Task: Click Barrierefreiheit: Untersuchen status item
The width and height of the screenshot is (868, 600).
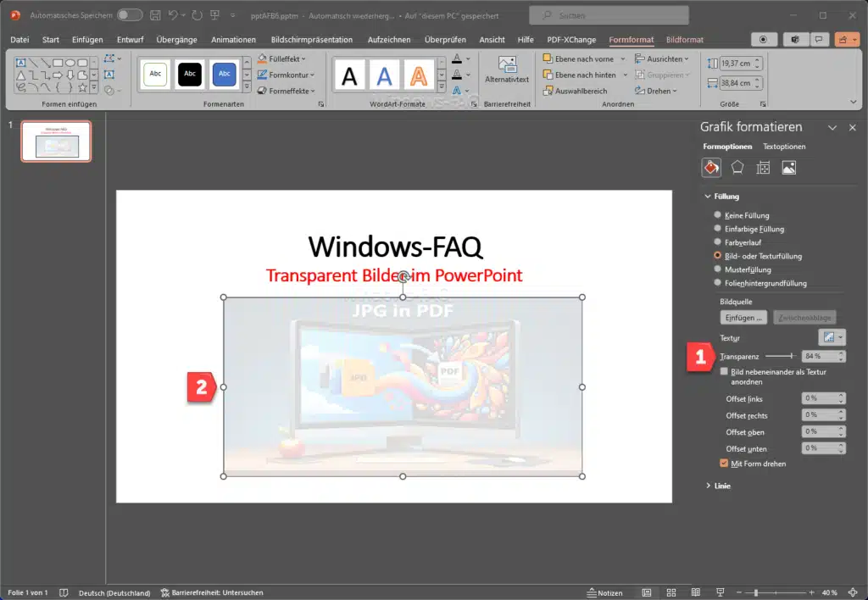Action: coord(212,593)
